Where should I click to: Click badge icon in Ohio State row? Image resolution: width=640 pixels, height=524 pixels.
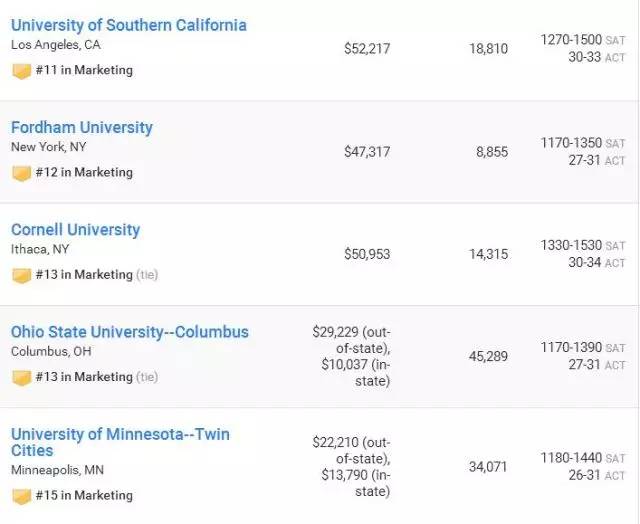[22, 377]
